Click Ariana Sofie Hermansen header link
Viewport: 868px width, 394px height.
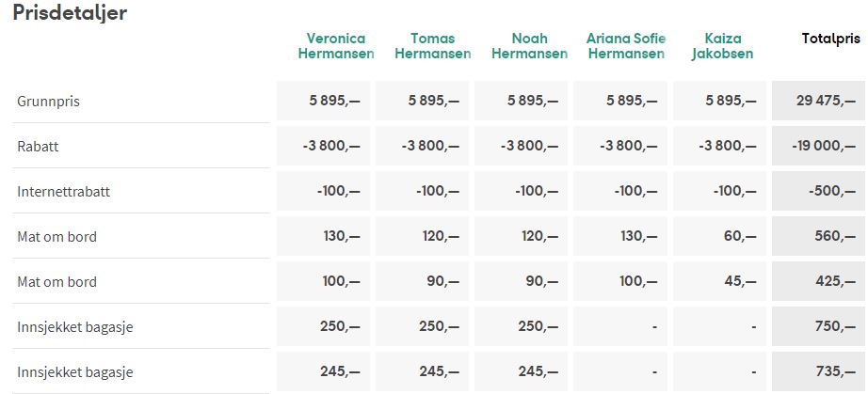626,46
